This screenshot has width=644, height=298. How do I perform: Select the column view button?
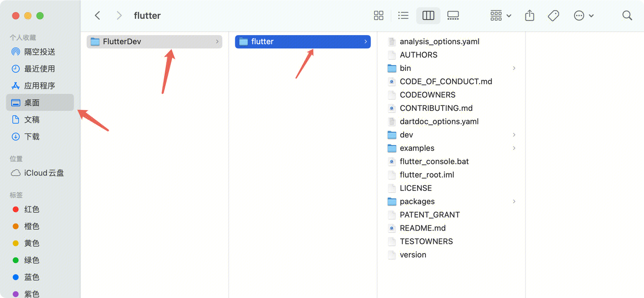point(428,16)
